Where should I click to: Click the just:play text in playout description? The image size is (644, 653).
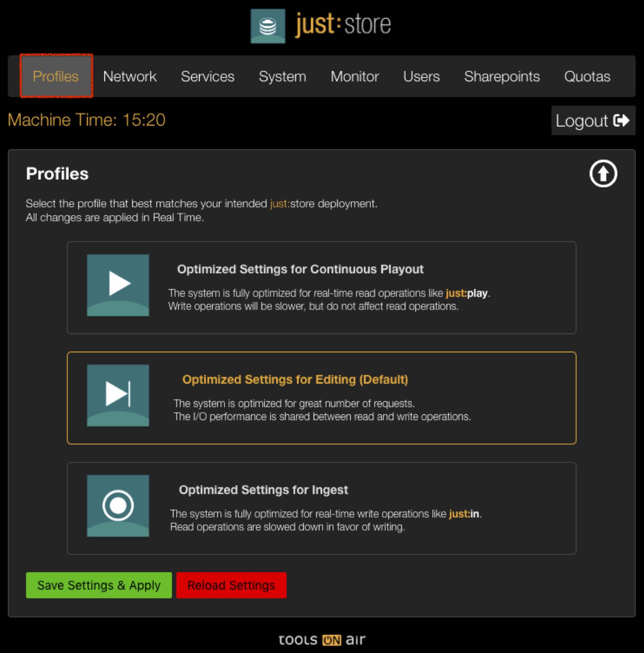pos(466,293)
